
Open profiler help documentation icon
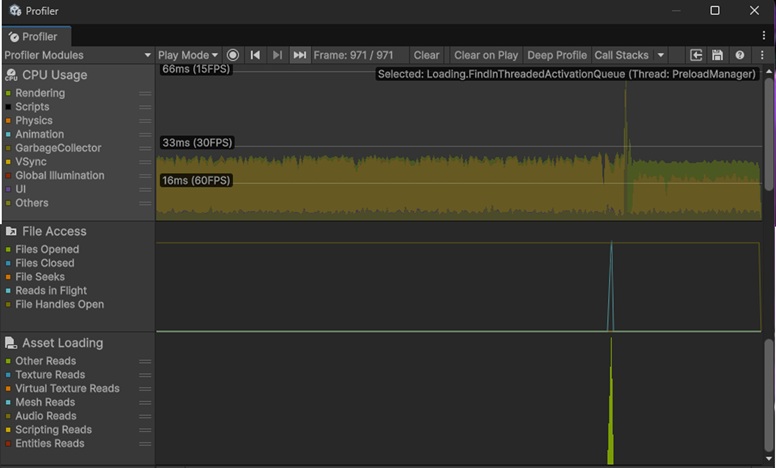[x=740, y=55]
